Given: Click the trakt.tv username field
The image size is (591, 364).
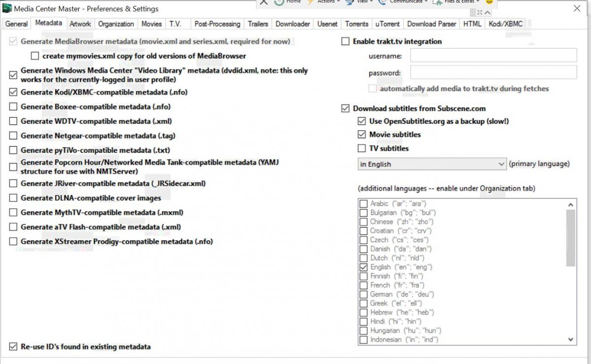Looking at the screenshot, I should coord(493,55).
